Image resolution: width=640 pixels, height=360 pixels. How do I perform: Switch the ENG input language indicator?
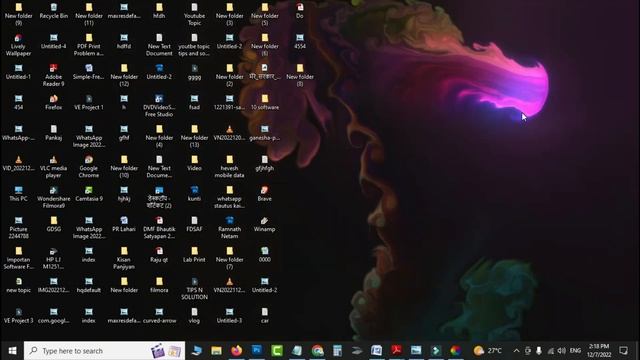point(575,351)
